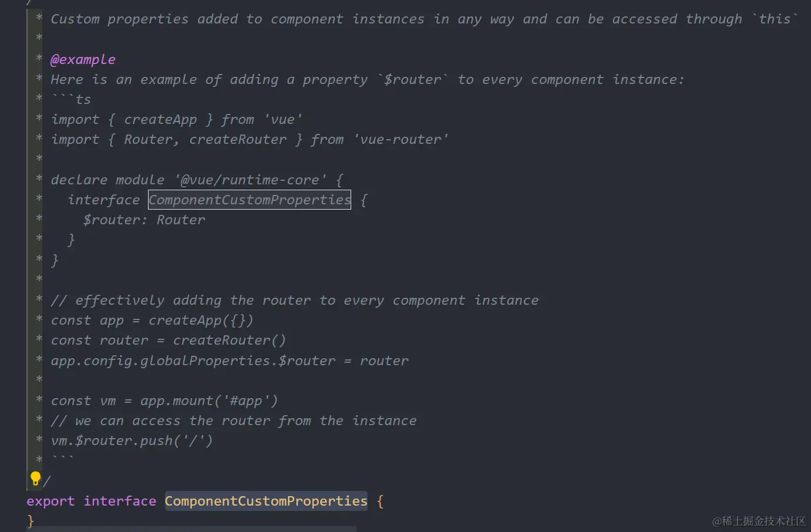Click the export keyword
The image size is (811, 532).
click(51, 501)
